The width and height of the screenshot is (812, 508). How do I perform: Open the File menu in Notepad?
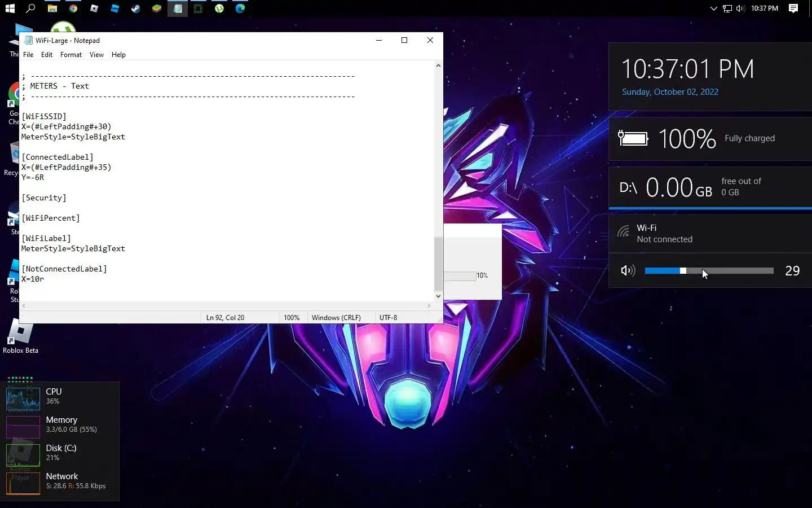coord(28,55)
